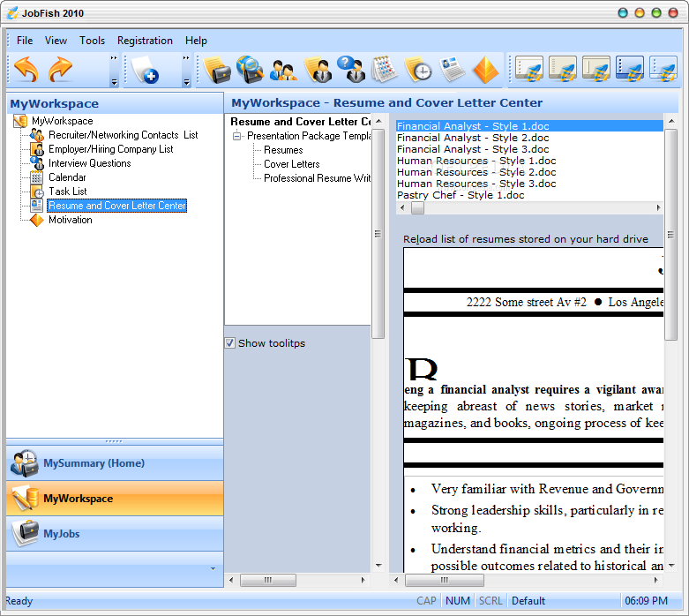This screenshot has height=616, width=689.
Task: Switch to the MySummary (Home) pane
Action: coord(115,463)
